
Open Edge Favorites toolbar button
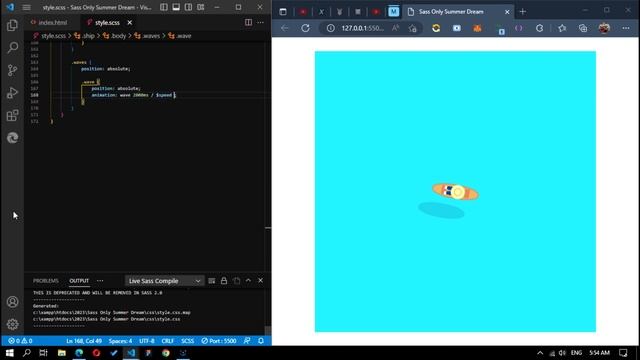coord(562,28)
